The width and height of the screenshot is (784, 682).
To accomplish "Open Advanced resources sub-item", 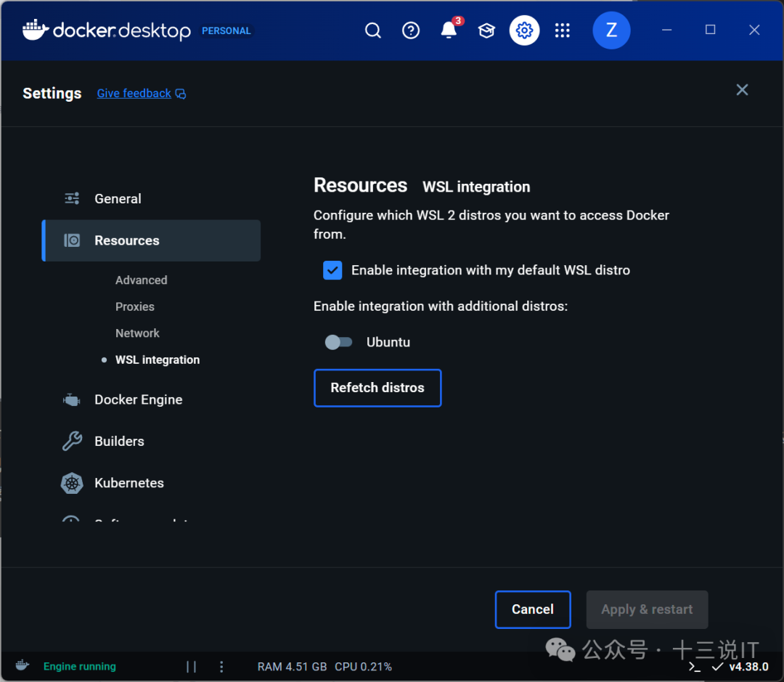I will click(x=142, y=280).
